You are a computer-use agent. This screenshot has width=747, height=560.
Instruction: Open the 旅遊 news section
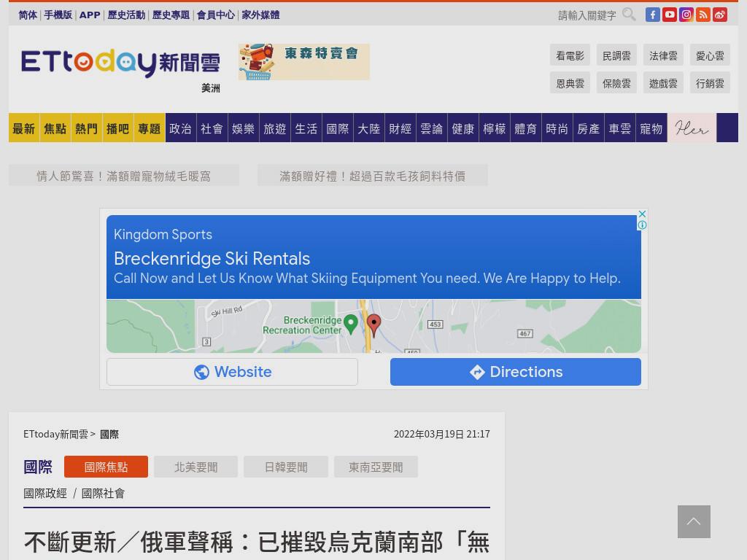(275, 128)
